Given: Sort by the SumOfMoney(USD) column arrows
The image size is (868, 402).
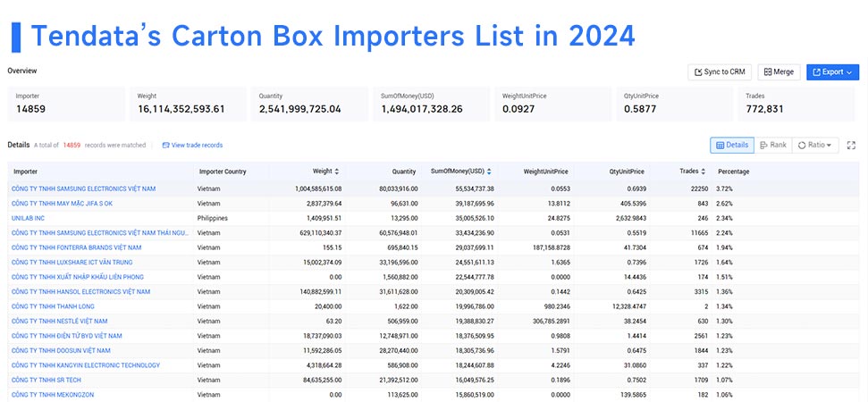Looking at the screenshot, I should (x=489, y=172).
